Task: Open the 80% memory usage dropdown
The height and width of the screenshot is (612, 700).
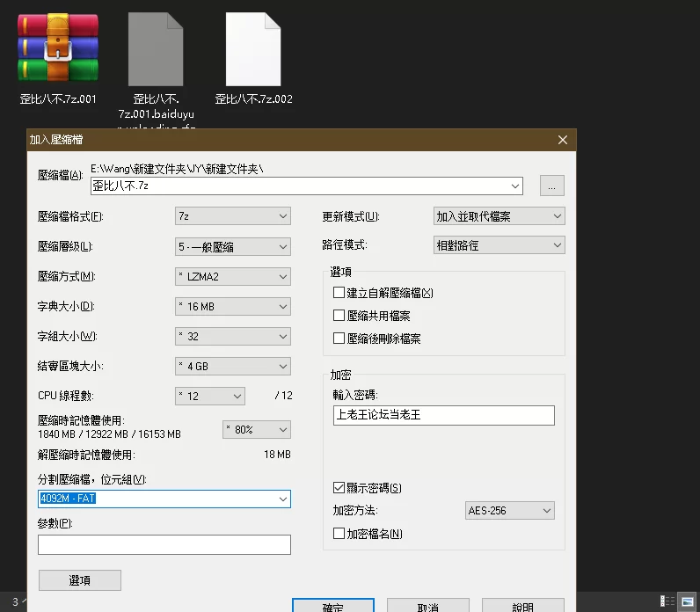Action: click(x=257, y=430)
